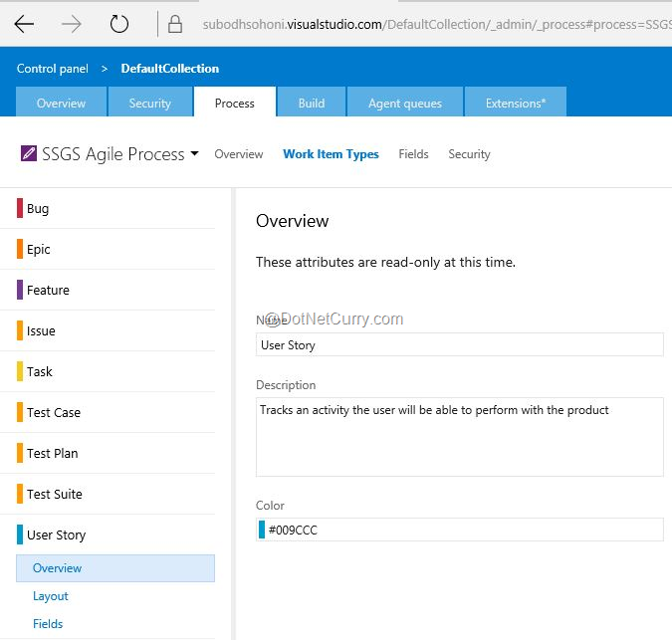Switch to the Overview admin tab
This screenshot has height=640, width=672.
pyautogui.click(x=62, y=102)
